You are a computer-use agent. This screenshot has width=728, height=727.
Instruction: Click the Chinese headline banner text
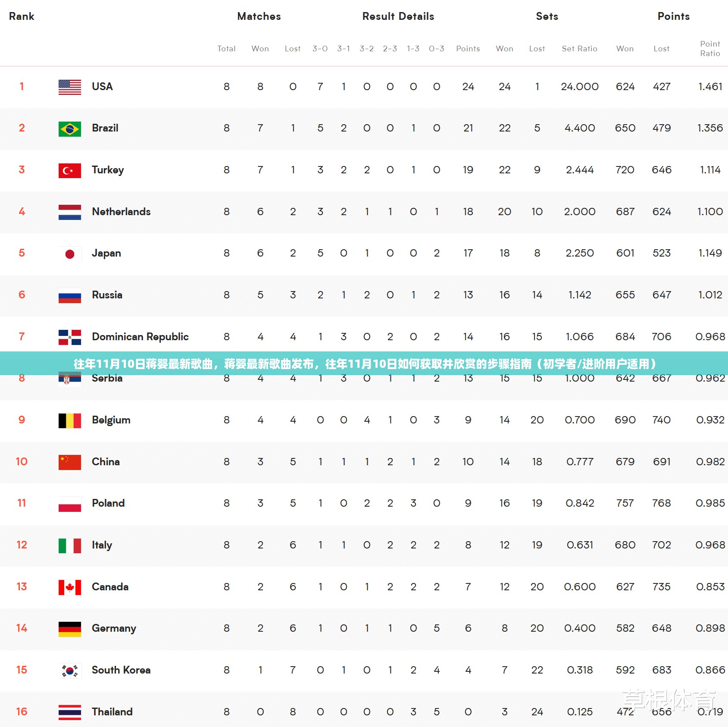click(x=364, y=364)
